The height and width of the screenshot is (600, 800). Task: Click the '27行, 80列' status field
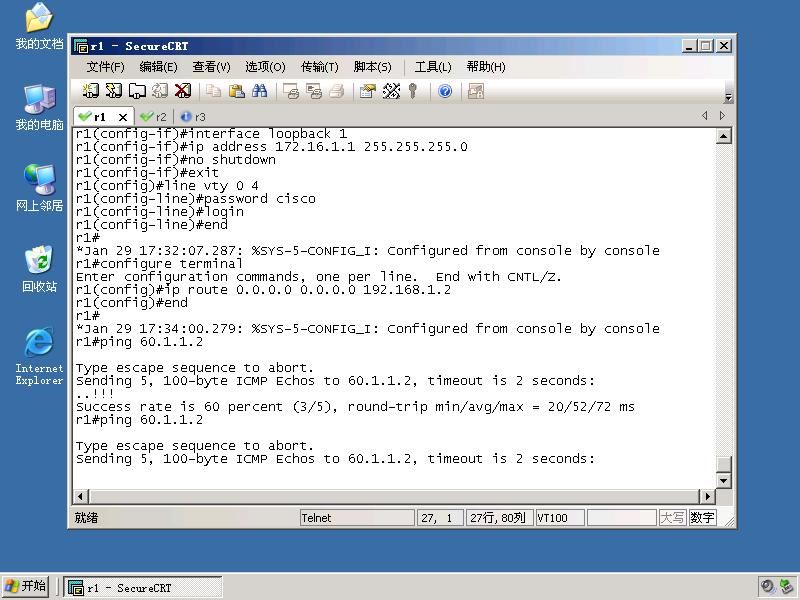(499, 518)
